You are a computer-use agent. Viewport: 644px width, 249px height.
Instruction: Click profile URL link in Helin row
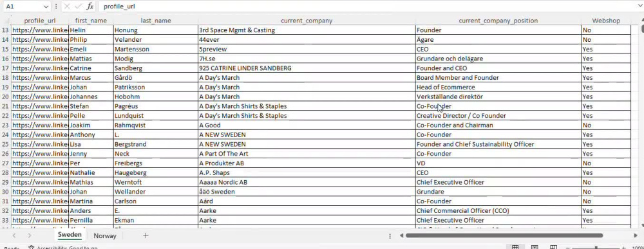[40, 30]
